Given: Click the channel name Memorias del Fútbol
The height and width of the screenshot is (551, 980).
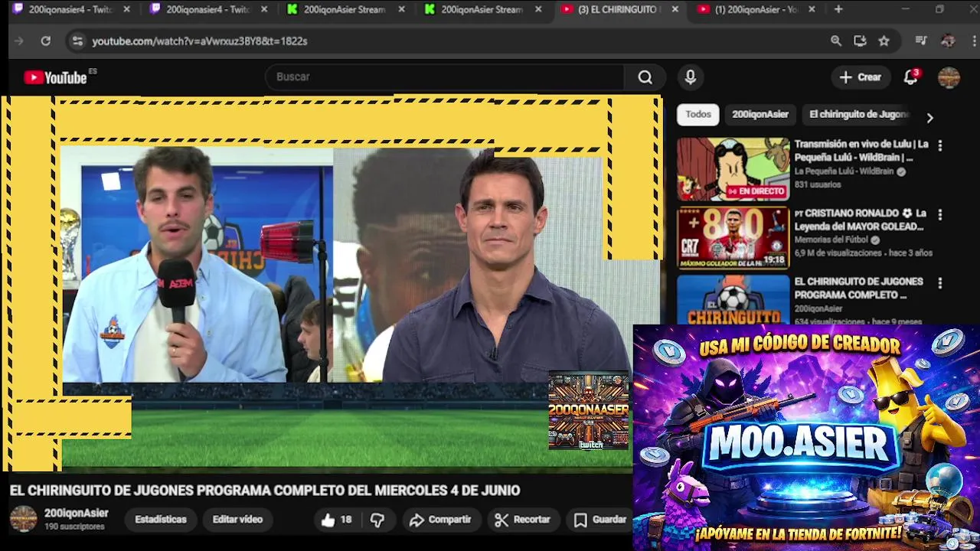Looking at the screenshot, I should pos(831,240).
